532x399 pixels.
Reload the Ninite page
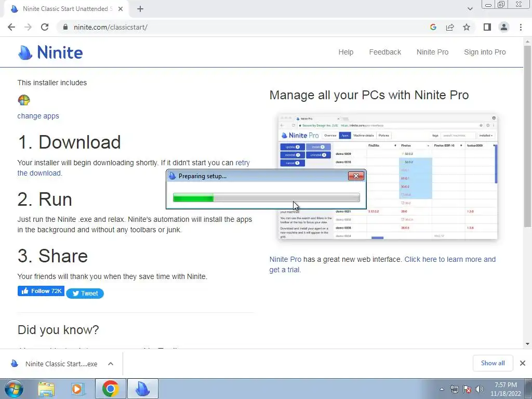click(x=45, y=27)
